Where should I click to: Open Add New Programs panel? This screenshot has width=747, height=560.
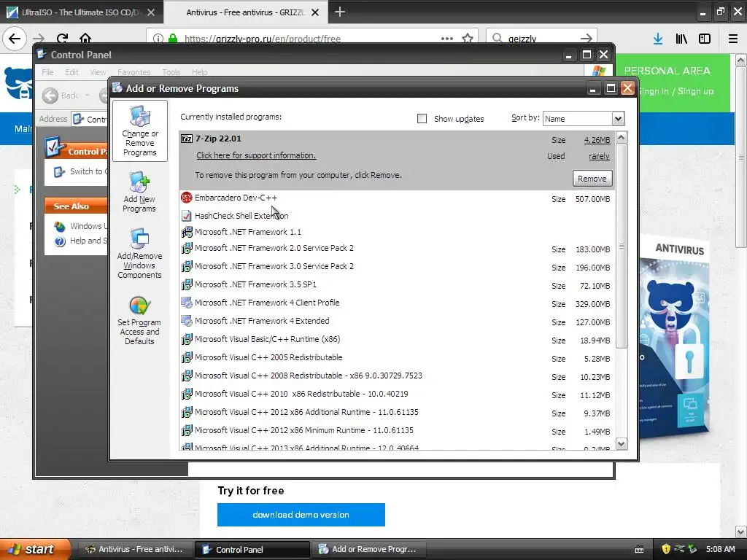[139, 192]
